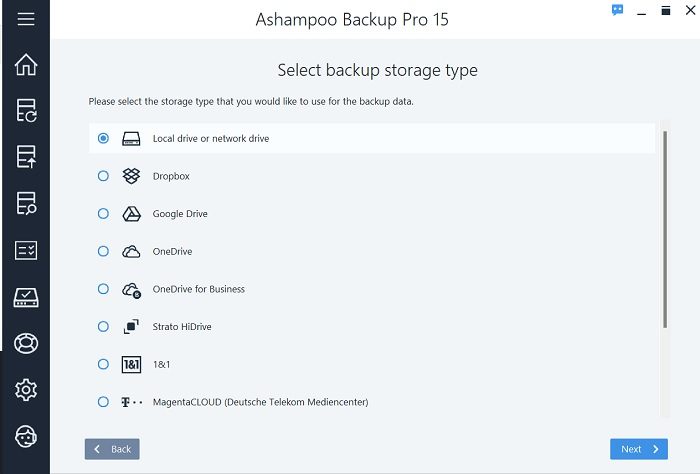Open the task checklist sidebar icon
Viewport: 700px width, 474px height.
click(x=26, y=250)
